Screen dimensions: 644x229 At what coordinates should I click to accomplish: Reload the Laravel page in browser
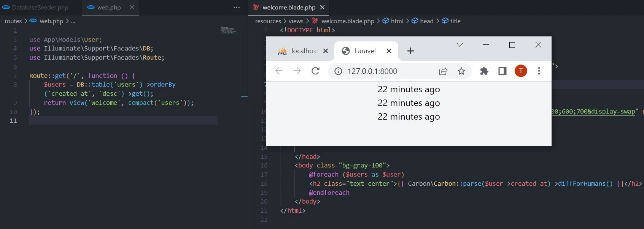point(315,71)
